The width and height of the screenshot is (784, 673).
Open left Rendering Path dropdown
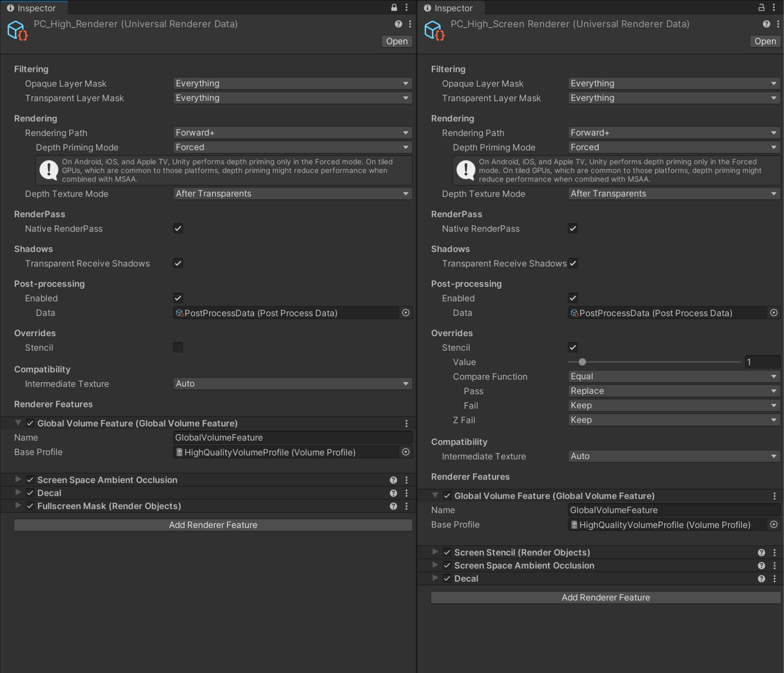[292, 133]
